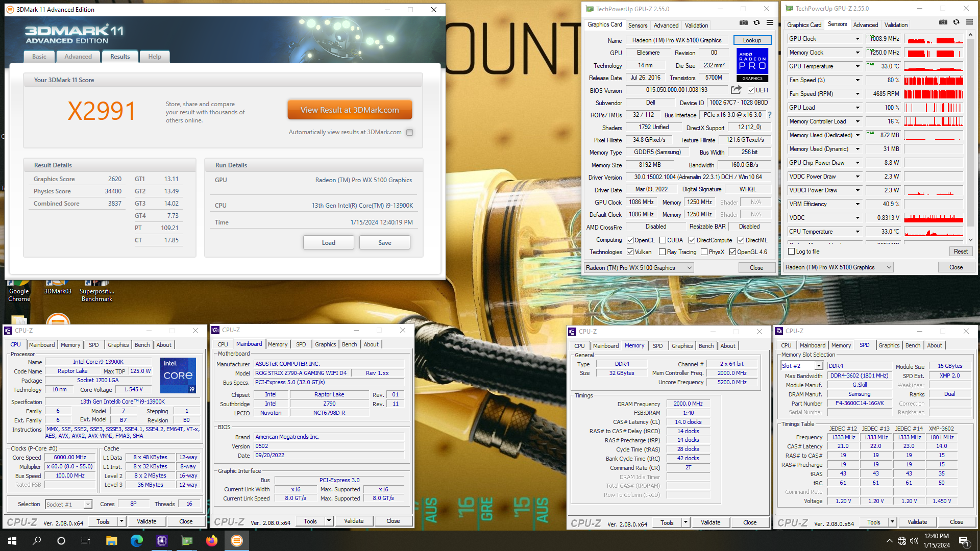Click View Result at 3DMark.com button
The width and height of the screenshot is (980, 551).
350,110
